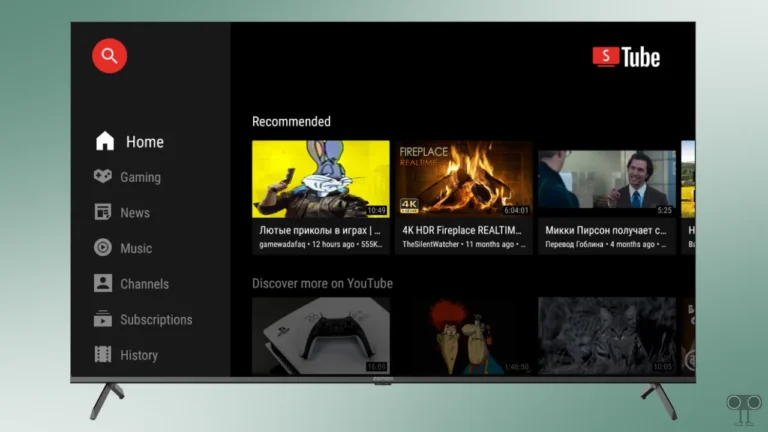Click the Channels person icon
Viewport: 768px width, 432px height.
tap(103, 283)
